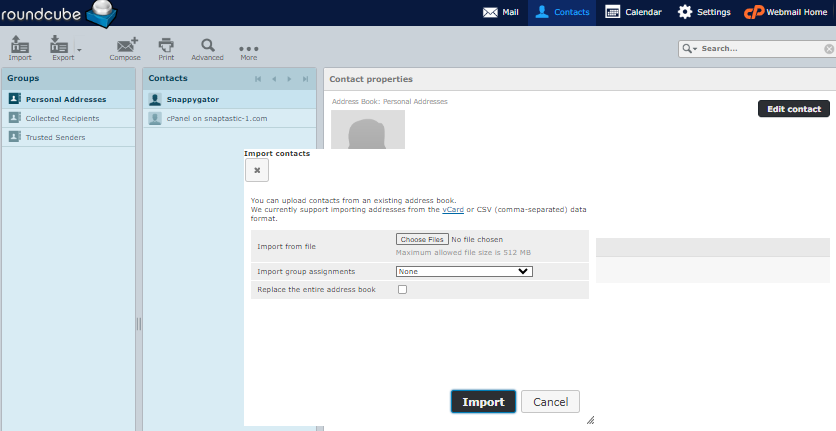Click the Choose Files button
The height and width of the screenshot is (431, 836).
click(x=422, y=240)
